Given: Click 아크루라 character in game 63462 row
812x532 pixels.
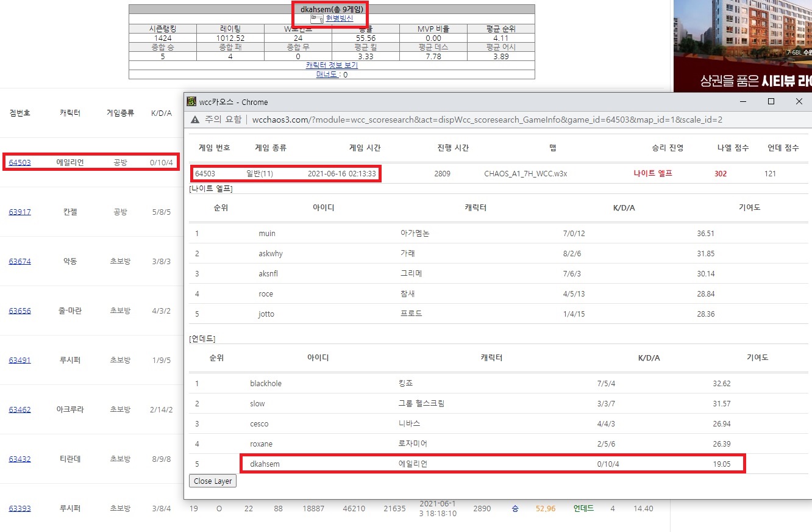Looking at the screenshot, I should (x=70, y=409).
